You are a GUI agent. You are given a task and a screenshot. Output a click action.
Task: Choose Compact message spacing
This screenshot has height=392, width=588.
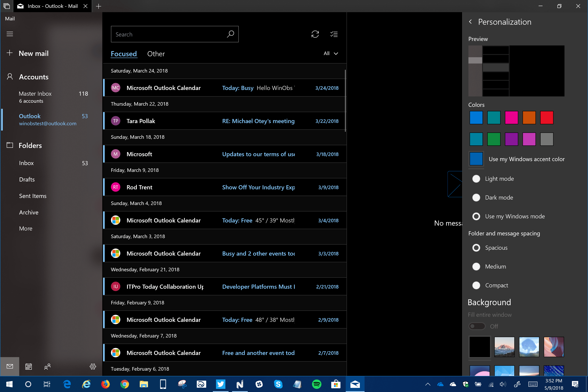click(x=476, y=285)
